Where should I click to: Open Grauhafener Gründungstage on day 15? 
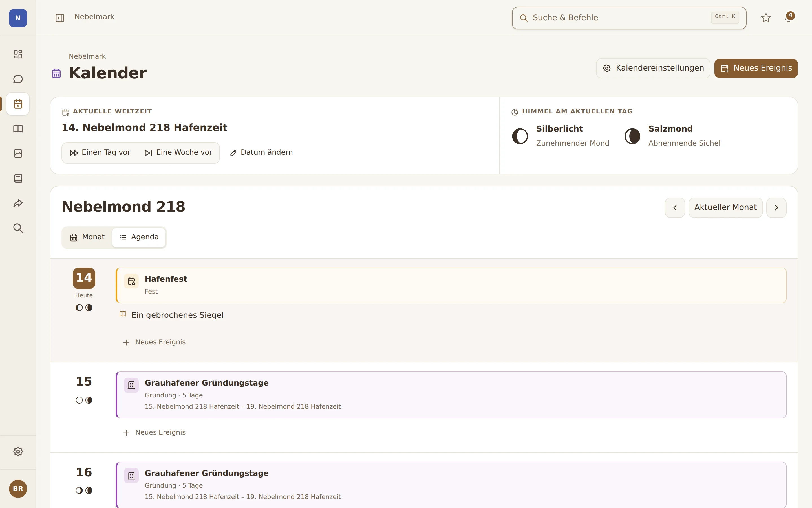pos(451,395)
